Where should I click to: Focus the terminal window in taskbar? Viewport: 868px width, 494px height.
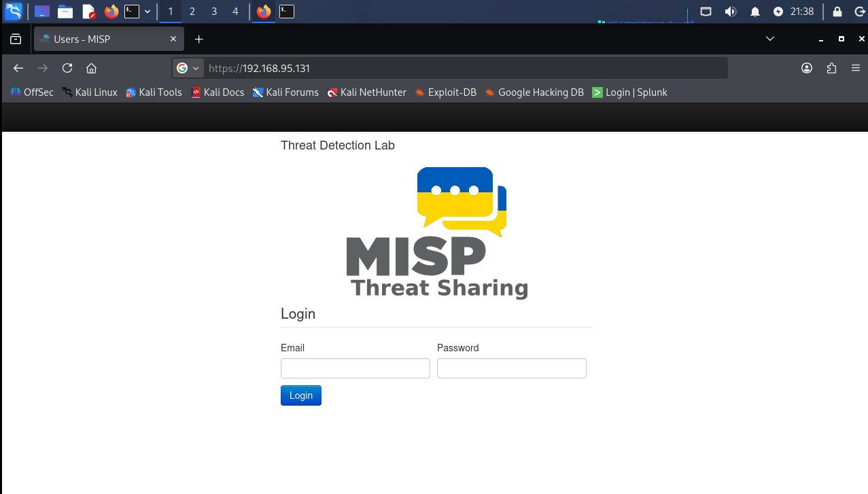click(x=287, y=12)
